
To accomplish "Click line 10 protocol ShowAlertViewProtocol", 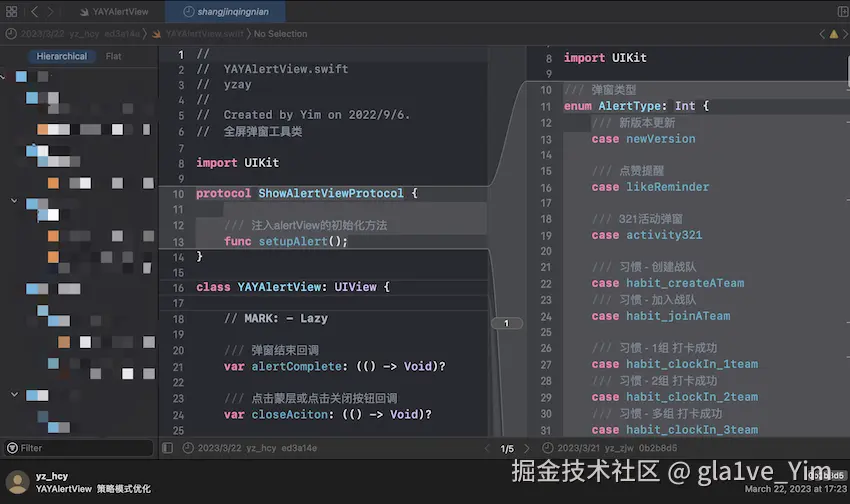I will 307,193.
